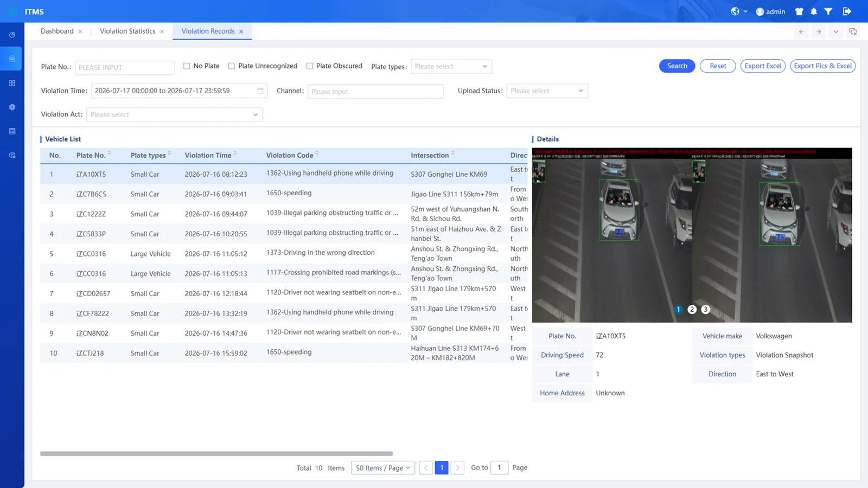
Task: Go to next tab with right arrow
Action: 819,31
